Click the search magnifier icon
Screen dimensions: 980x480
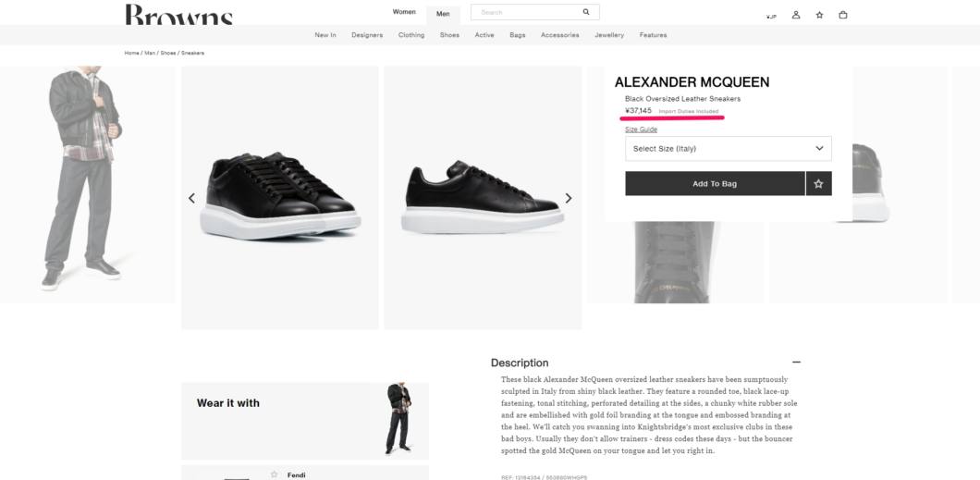pyautogui.click(x=585, y=12)
